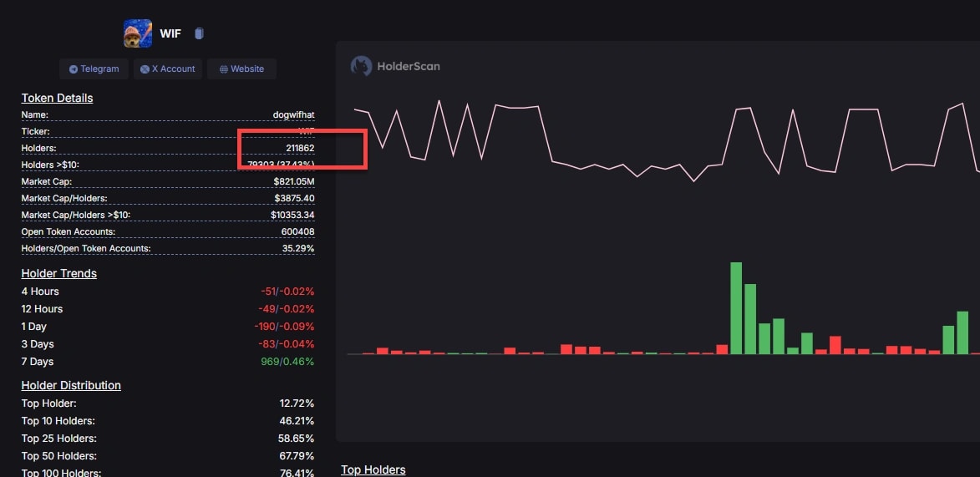Select the Holder Trends heading
Screen dimensions: 980x477
click(x=58, y=273)
